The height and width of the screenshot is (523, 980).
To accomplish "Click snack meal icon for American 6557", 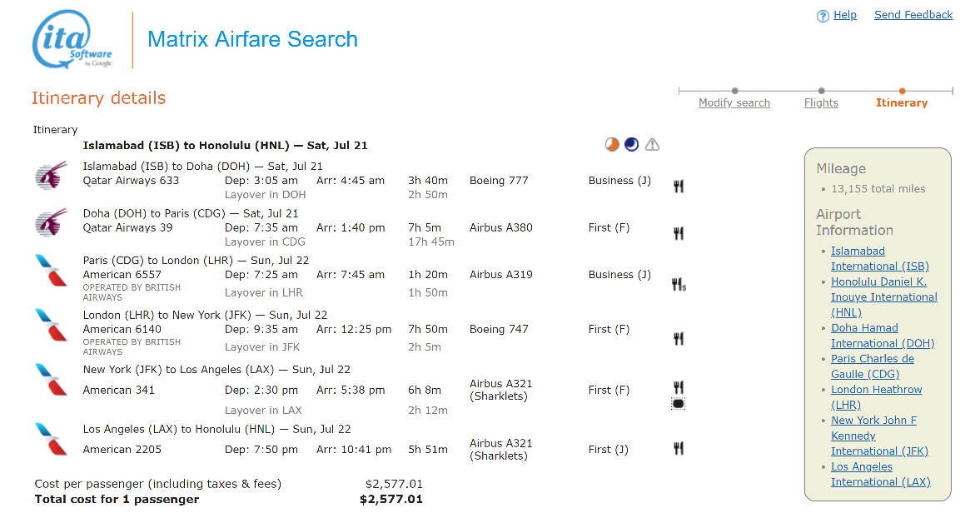I will click(679, 285).
